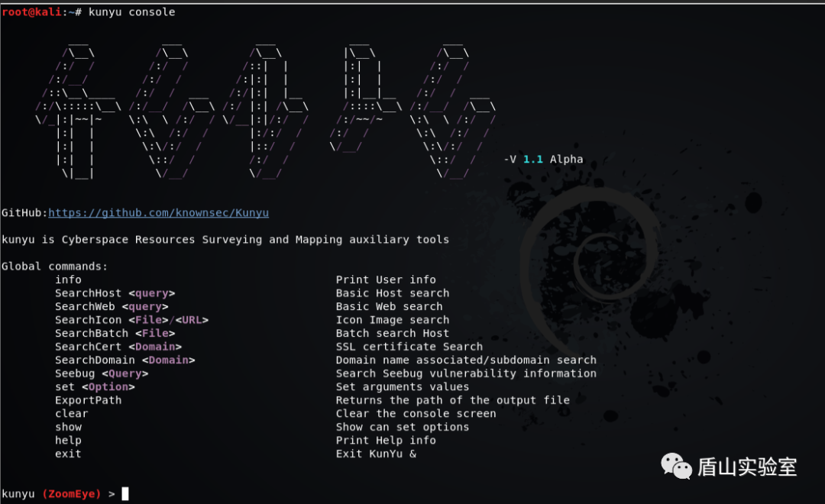Click 'Show can set options' description
The height and width of the screenshot is (504, 825).
[403, 427]
